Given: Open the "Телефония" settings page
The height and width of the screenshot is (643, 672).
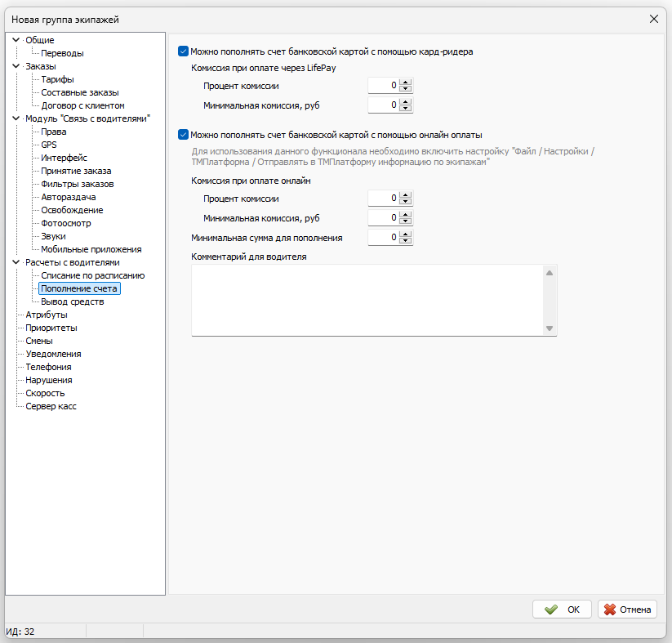Looking at the screenshot, I should 48,367.
